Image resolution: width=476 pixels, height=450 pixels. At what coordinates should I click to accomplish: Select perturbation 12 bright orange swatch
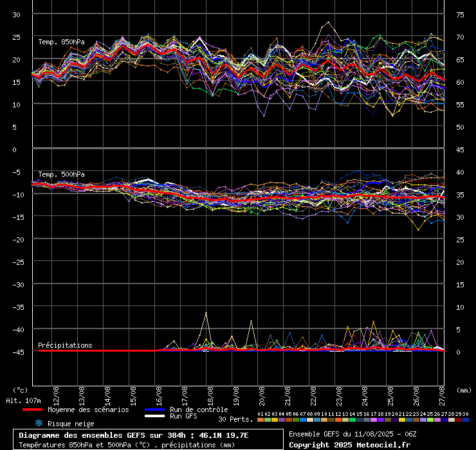pos(338,420)
